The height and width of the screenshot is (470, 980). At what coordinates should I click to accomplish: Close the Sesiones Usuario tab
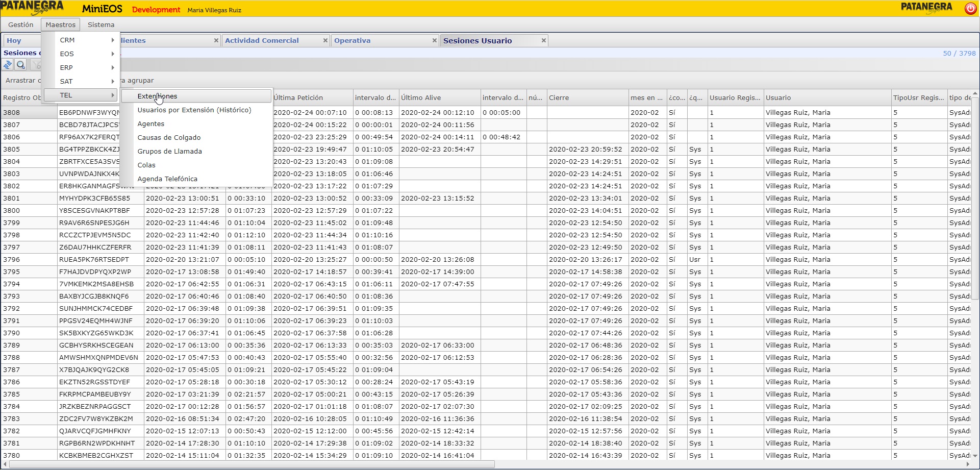543,40
